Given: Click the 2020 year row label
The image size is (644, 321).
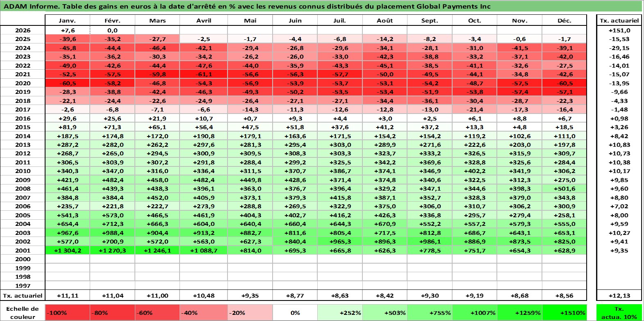Looking at the screenshot, I should (x=23, y=83).
